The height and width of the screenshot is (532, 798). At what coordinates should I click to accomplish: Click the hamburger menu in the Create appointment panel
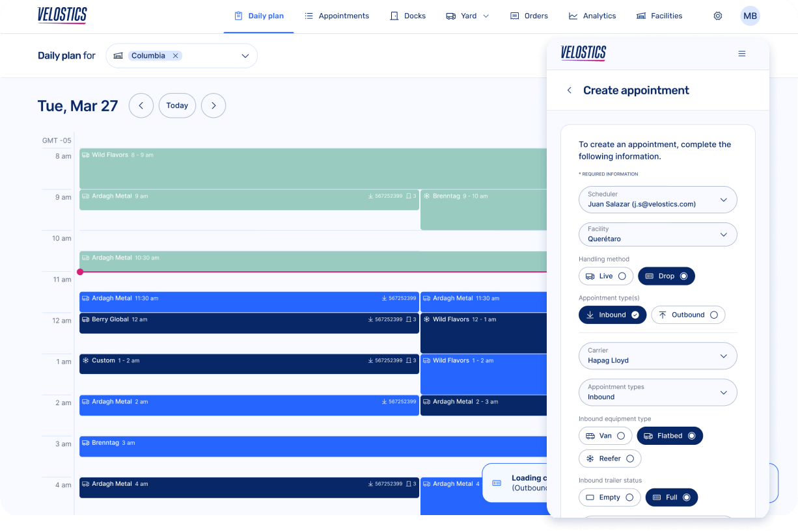742,53
